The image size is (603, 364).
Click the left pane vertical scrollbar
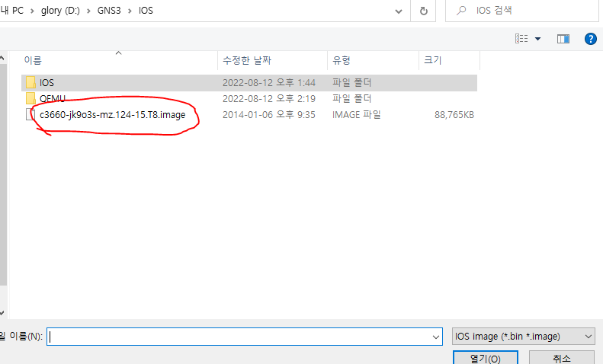click(x=3, y=174)
